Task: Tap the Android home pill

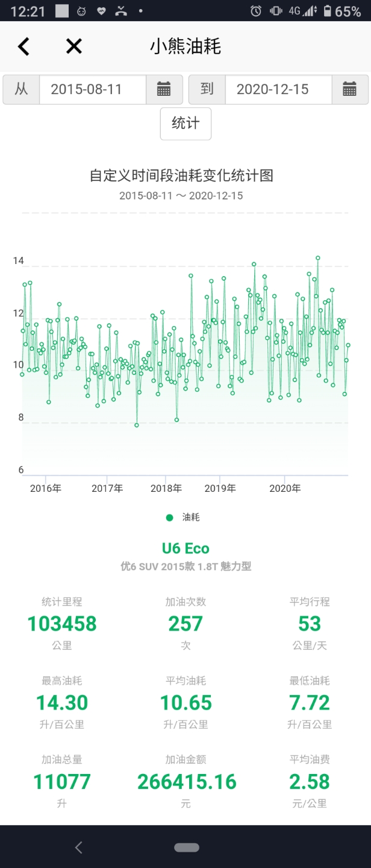Action: pyautogui.click(x=187, y=848)
